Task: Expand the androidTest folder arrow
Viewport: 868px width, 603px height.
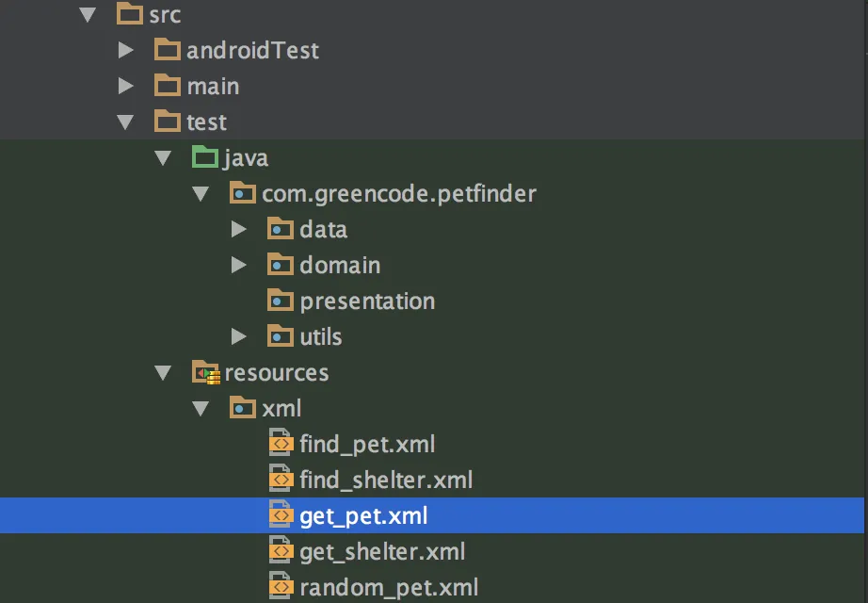Action: (x=126, y=50)
